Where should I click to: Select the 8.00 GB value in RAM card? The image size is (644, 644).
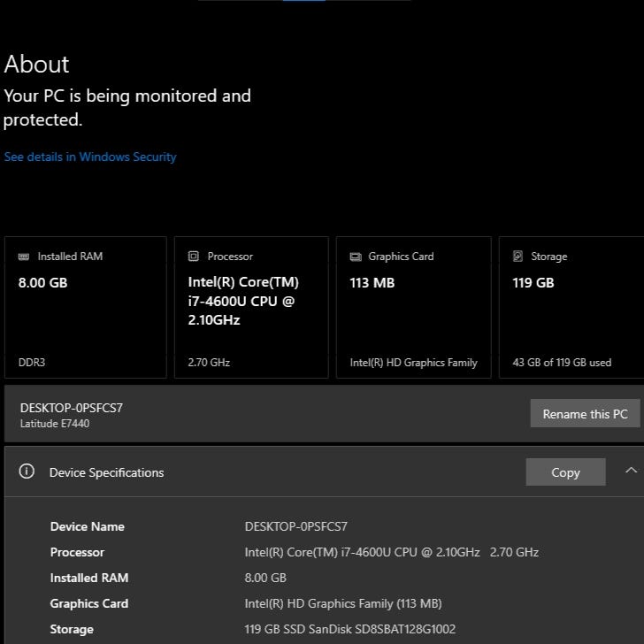click(42, 283)
